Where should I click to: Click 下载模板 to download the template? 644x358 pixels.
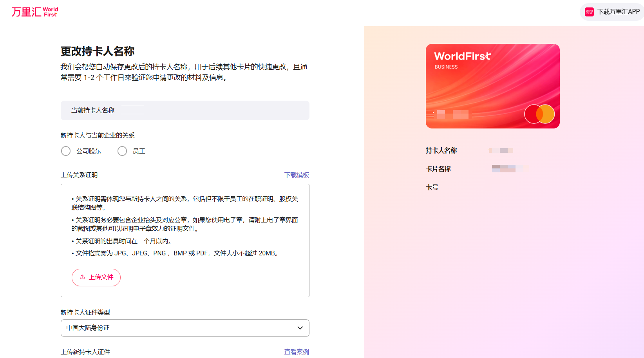[x=297, y=175]
